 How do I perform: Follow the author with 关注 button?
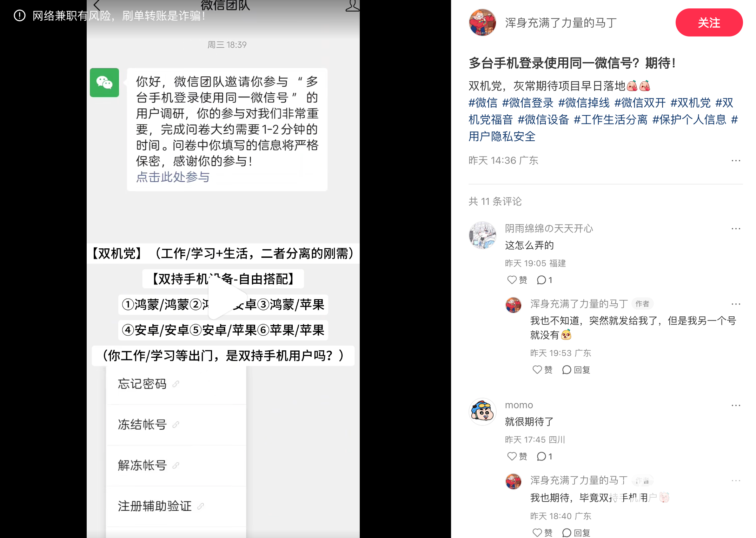709,23
